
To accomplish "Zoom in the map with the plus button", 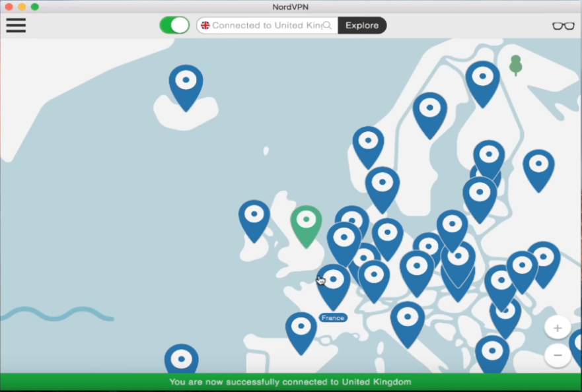I will (x=557, y=328).
